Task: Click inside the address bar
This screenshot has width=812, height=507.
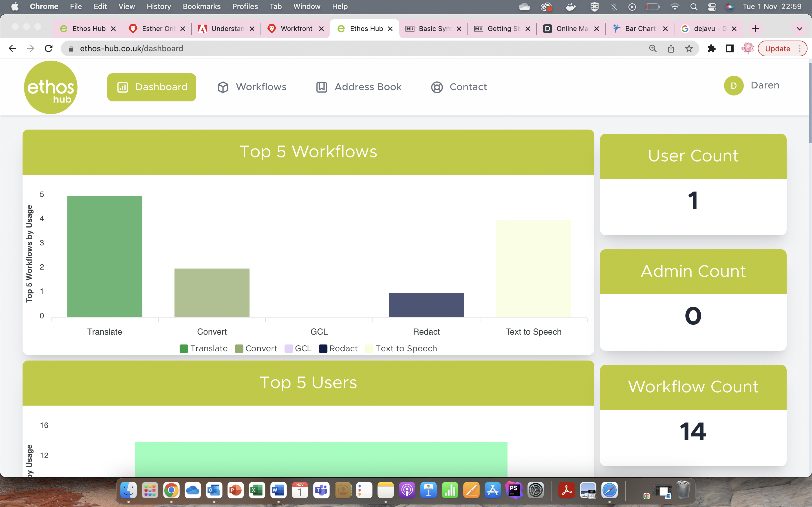Action: pos(235,48)
